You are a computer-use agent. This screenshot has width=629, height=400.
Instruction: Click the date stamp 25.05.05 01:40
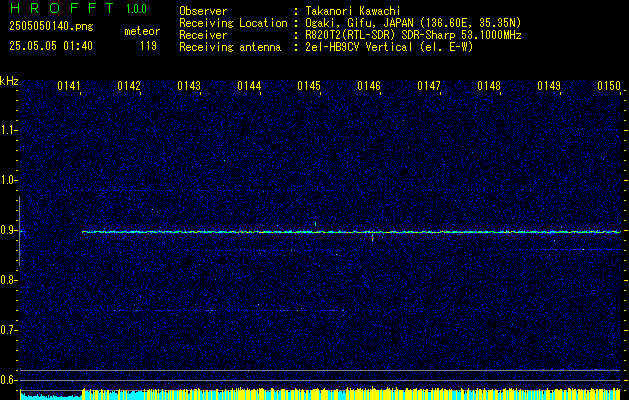pyautogui.click(x=51, y=46)
